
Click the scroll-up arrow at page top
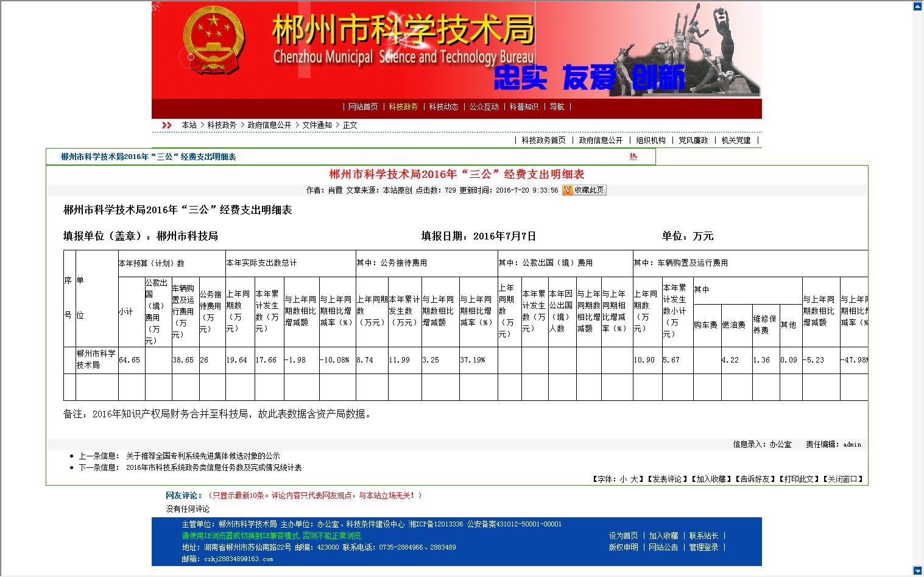[918, 7]
